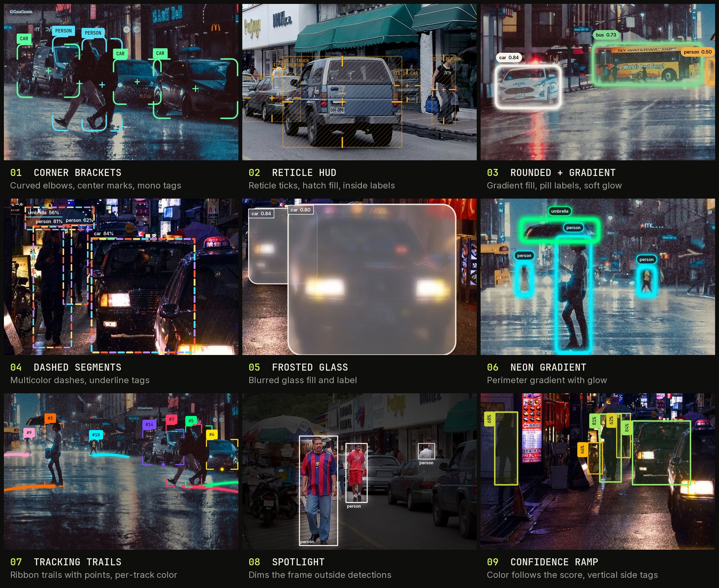This screenshot has width=719, height=588.
Task: Click the '02 RETICLE HUD' title
Action: (x=292, y=172)
